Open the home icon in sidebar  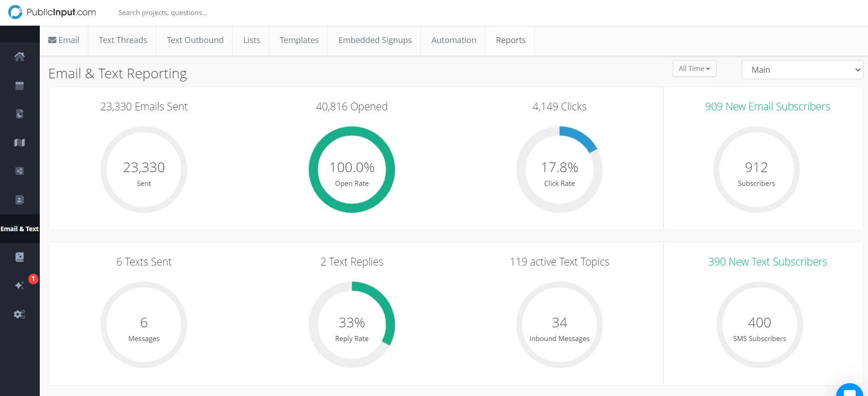19,57
